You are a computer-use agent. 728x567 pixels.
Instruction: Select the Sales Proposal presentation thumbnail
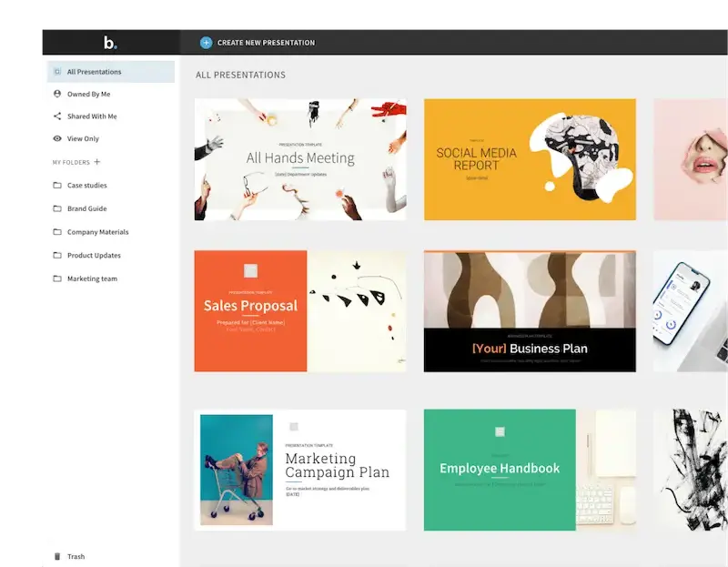click(300, 310)
